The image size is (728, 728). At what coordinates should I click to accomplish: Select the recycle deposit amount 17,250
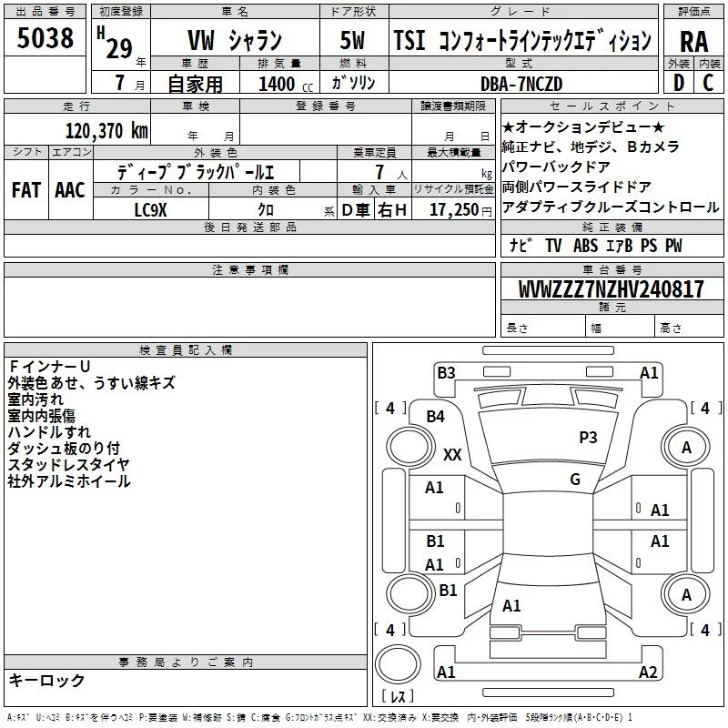[453, 209]
